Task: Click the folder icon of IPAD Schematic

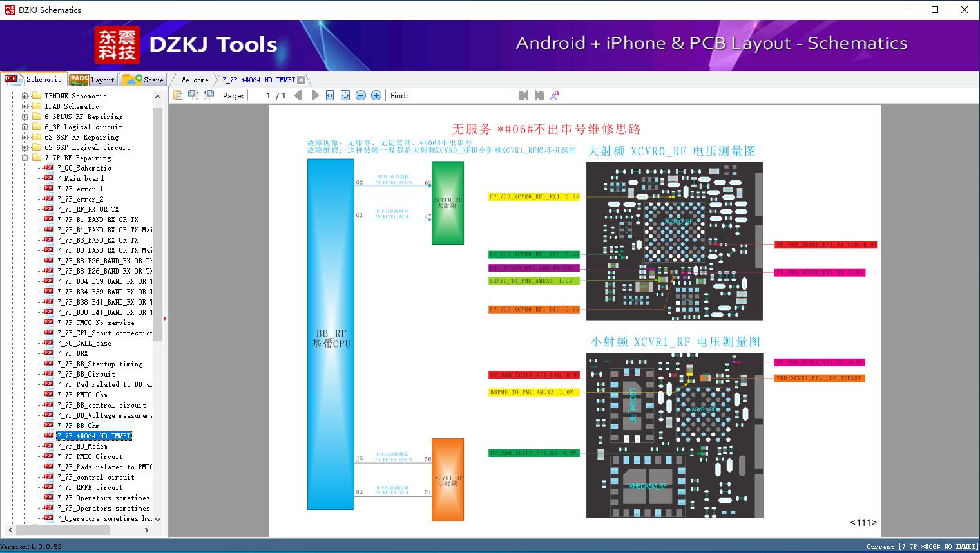Action: tap(37, 106)
